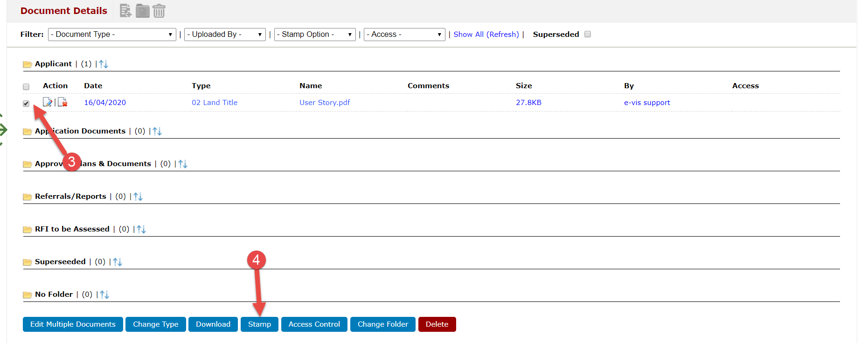Click the By column header

point(629,86)
